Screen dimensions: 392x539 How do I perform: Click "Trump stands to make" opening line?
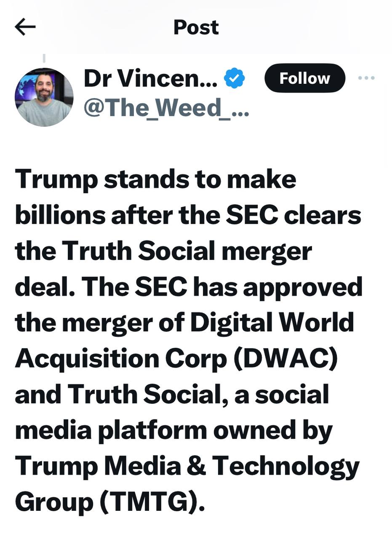(x=155, y=179)
